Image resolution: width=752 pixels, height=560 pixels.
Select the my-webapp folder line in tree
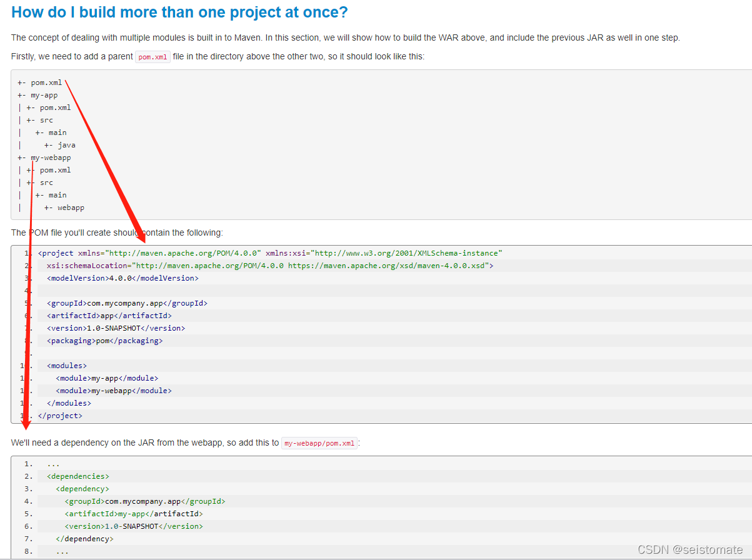point(44,157)
